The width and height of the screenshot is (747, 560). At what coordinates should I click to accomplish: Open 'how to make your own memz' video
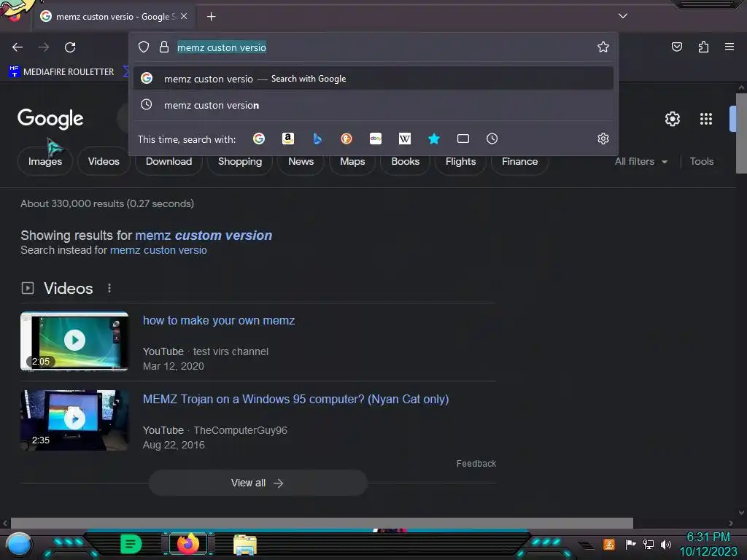(x=219, y=321)
